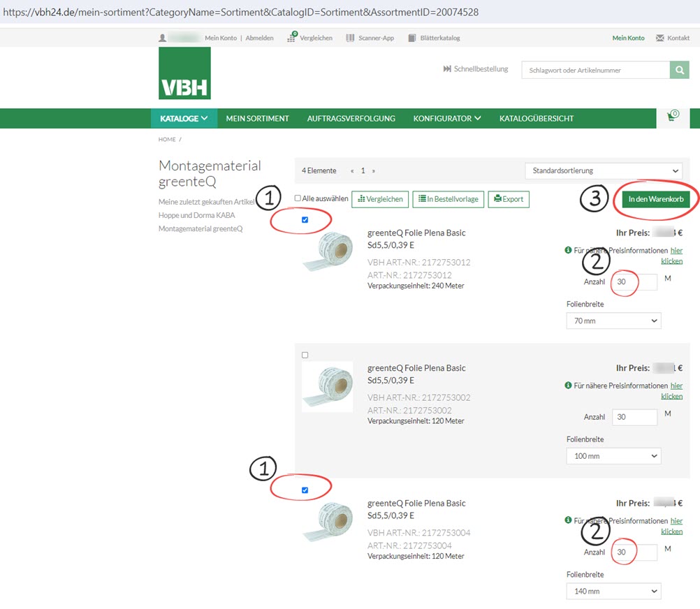The height and width of the screenshot is (609, 700).
Task: Click the In Bestellvorlage button
Action: tap(449, 199)
